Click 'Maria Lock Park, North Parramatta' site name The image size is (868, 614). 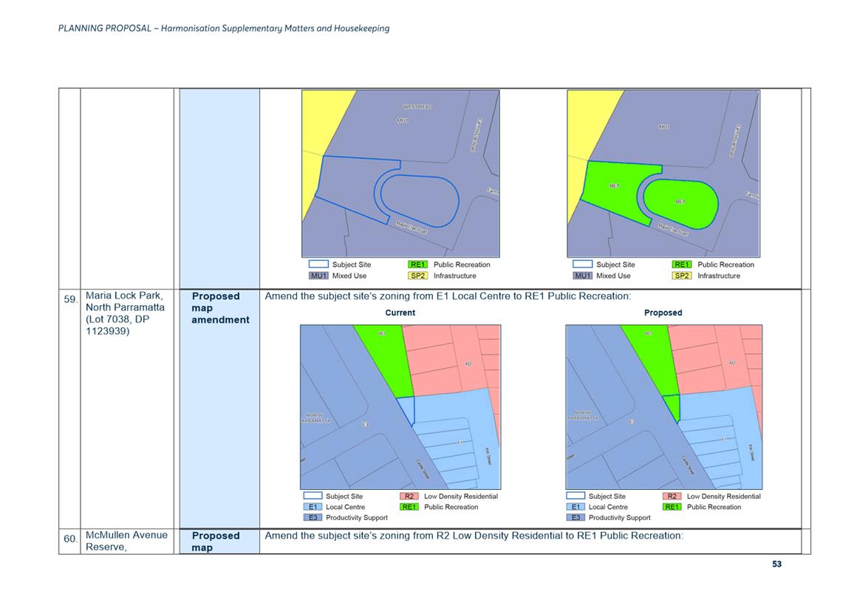coord(125,301)
